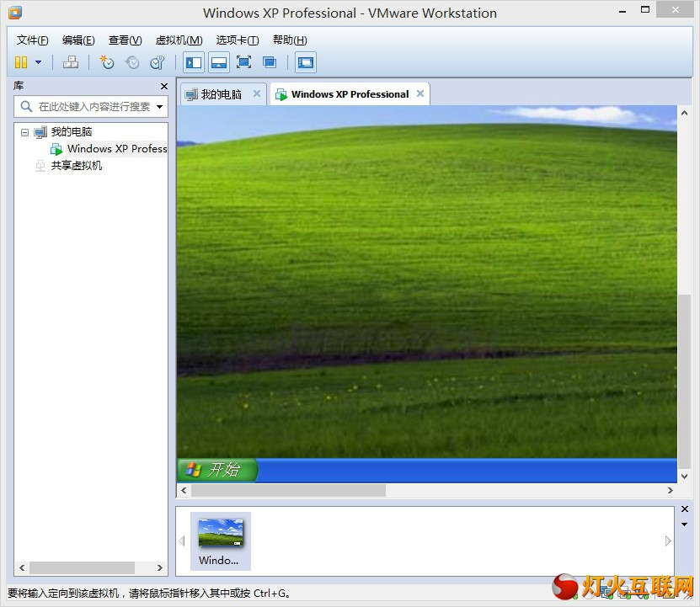
Task: Open the 查看(V) menu
Action: point(126,40)
